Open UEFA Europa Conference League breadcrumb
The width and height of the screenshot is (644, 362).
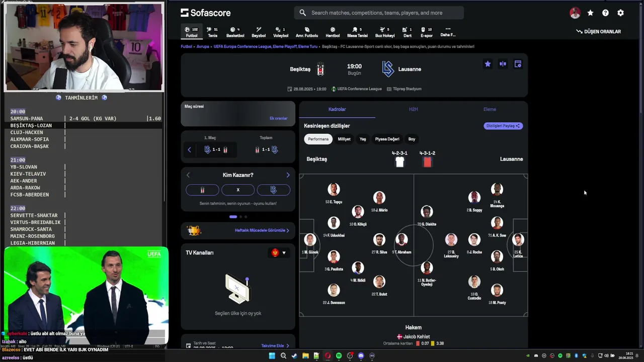(x=265, y=46)
